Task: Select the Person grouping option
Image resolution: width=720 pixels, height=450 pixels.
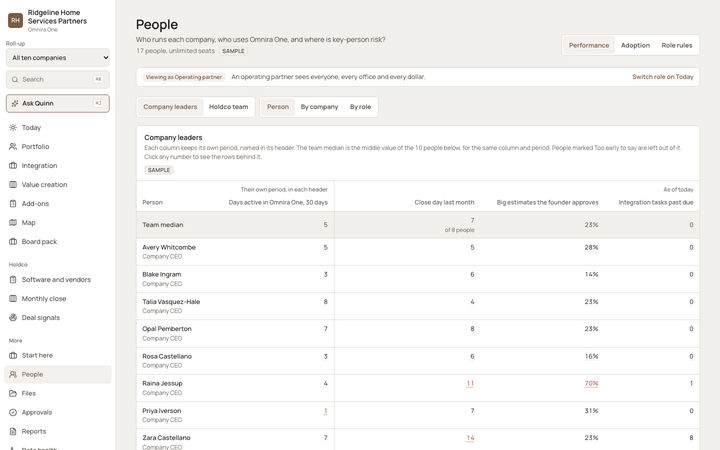Action: pos(278,107)
